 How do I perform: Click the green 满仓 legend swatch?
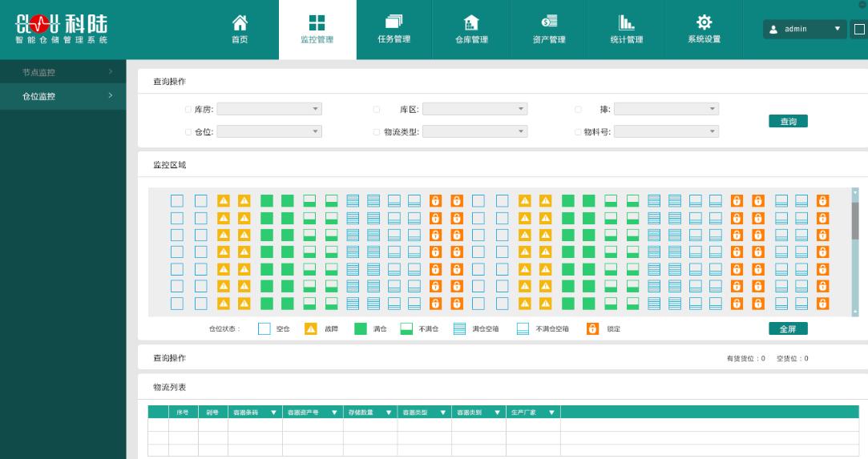[361, 328]
